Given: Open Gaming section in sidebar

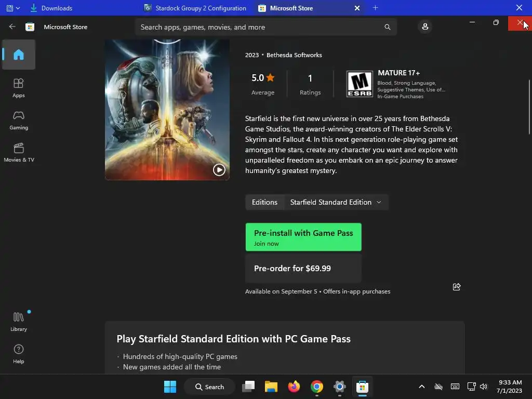Looking at the screenshot, I should (19, 121).
